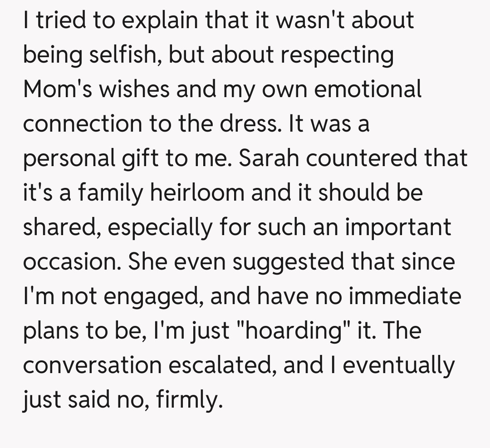Screen dimensions: 490x448
Task: Click the word "emotional"
Action: click(368, 89)
